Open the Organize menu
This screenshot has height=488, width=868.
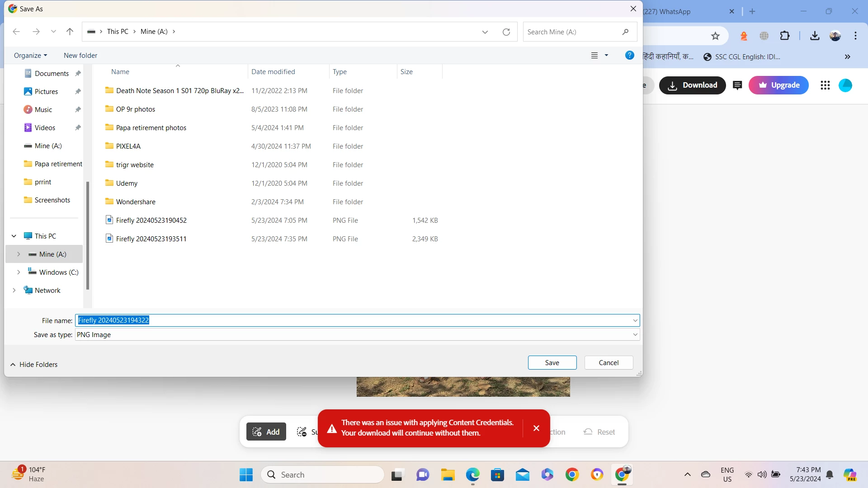click(x=30, y=56)
